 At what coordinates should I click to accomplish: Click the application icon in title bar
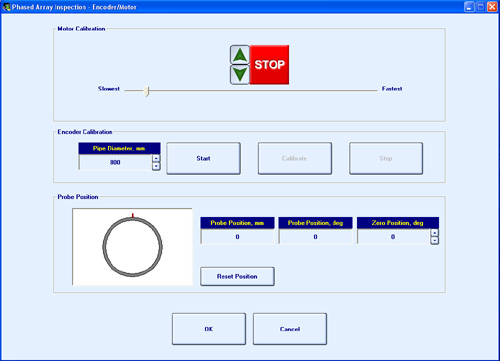(x=6, y=7)
